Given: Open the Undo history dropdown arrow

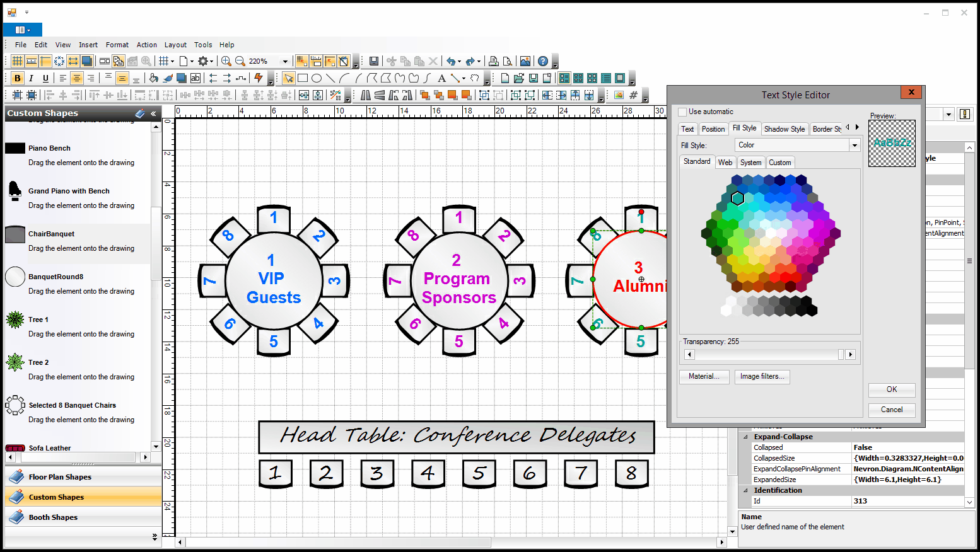Looking at the screenshot, I should point(459,62).
